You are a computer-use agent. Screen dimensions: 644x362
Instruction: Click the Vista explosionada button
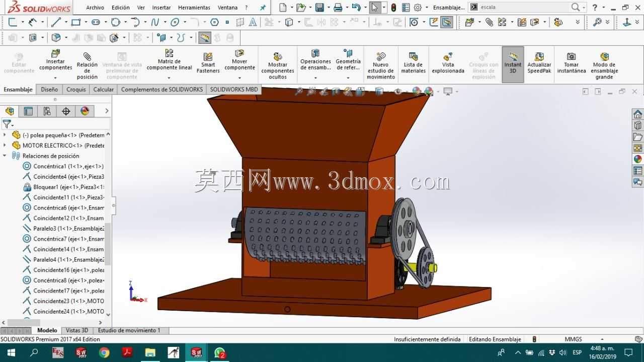pos(448,63)
